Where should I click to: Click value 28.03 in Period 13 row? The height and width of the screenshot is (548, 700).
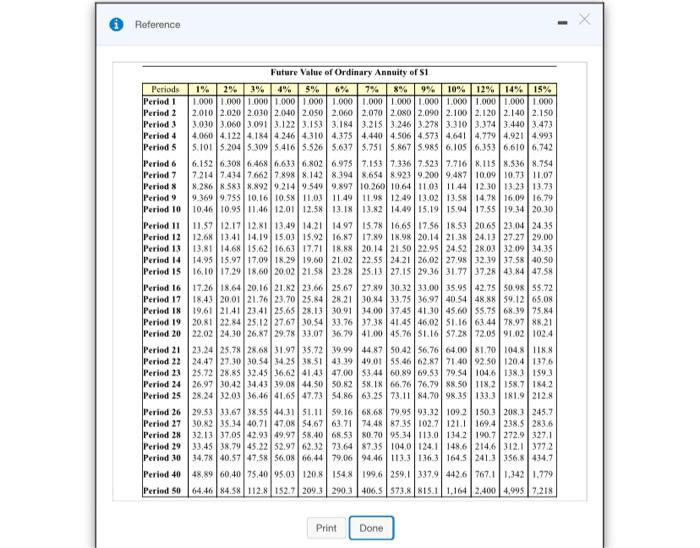[x=485, y=248]
